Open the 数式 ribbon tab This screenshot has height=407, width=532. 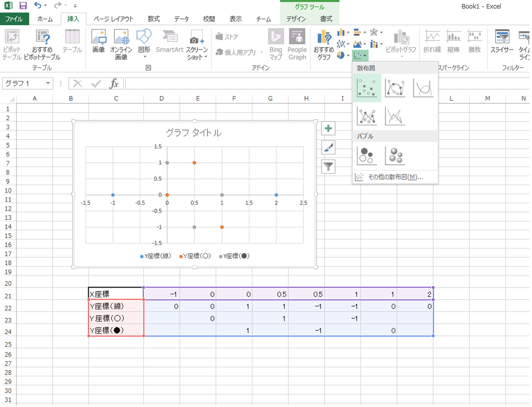point(153,18)
